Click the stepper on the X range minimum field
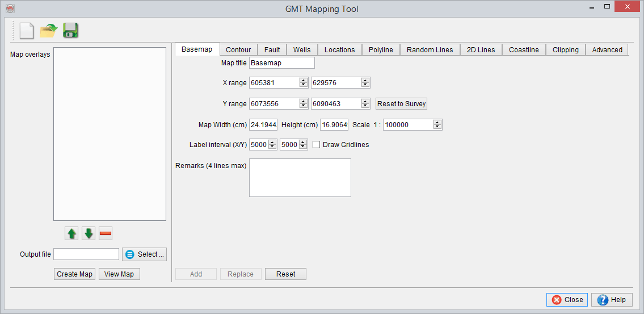 (x=304, y=83)
